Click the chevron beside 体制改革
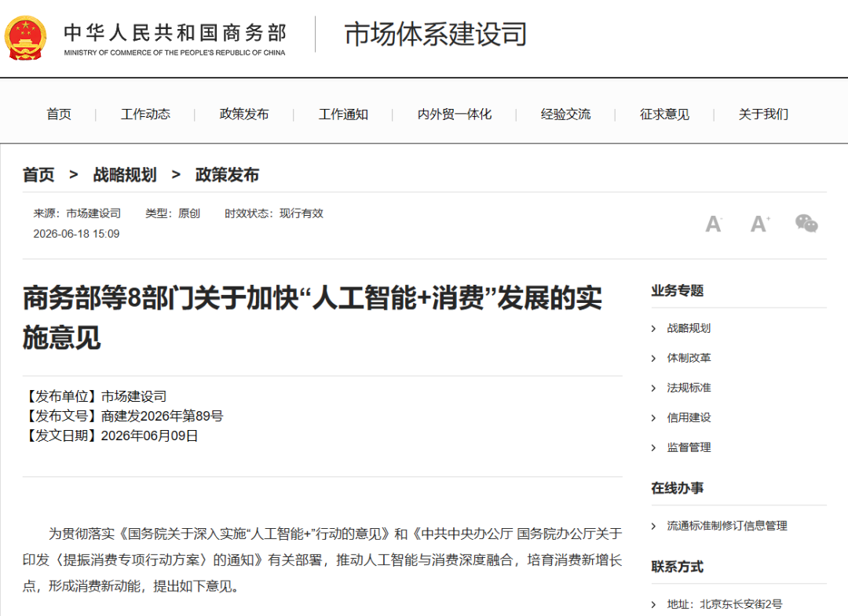Screen dimensions: 848x616 654,359
